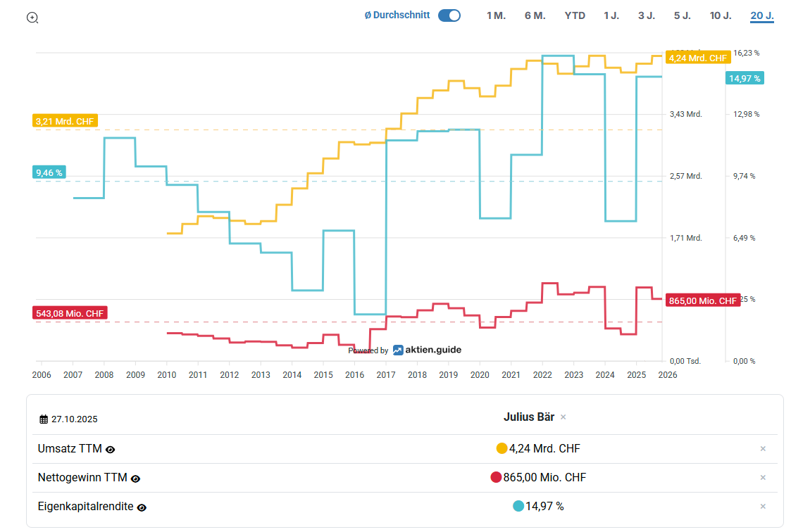Viewport: 791px width, 532px height.
Task: Remove the Nettogewinn TTM row
Action: pos(763,478)
